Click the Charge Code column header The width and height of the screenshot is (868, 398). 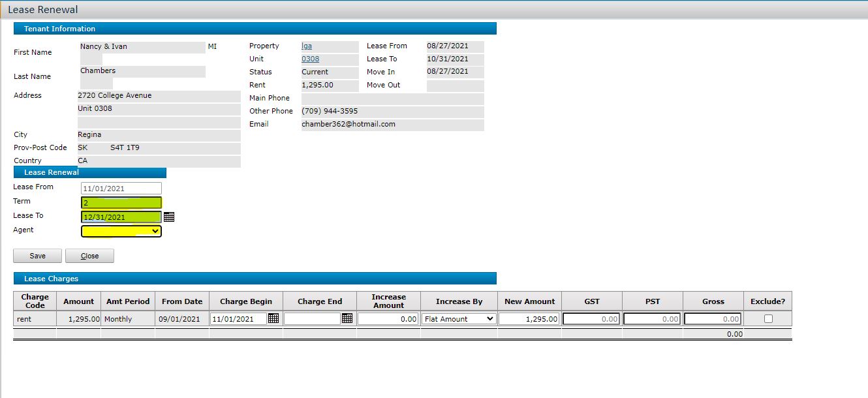(35, 301)
